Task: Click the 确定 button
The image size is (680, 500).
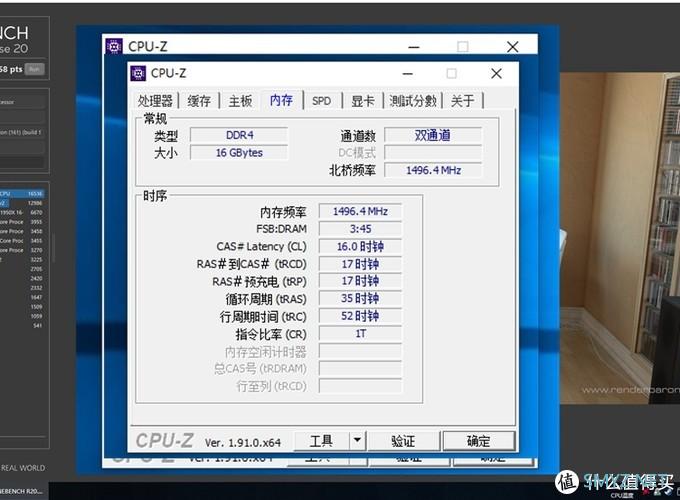Action: click(479, 441)
